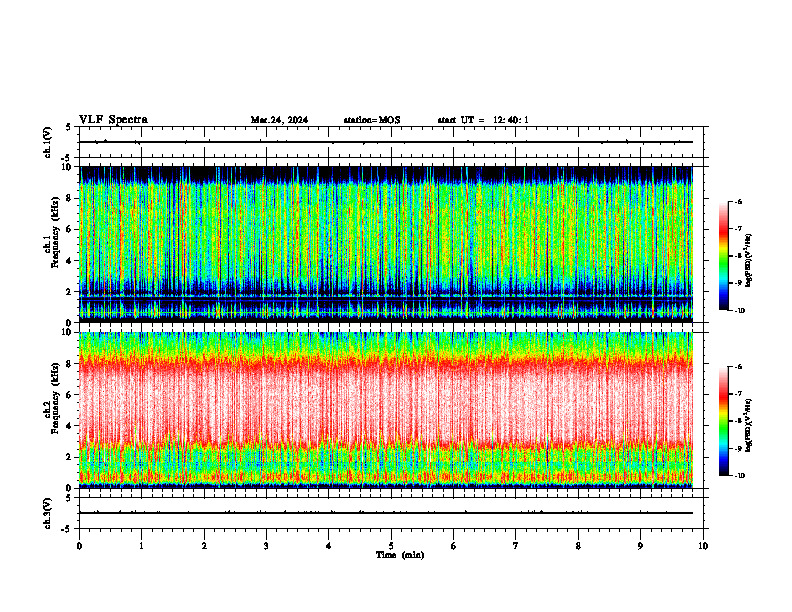Click inside the ch.2 red spectrogram panel
Viewport: 792px width, 612px height.
(x=386, y=410)
